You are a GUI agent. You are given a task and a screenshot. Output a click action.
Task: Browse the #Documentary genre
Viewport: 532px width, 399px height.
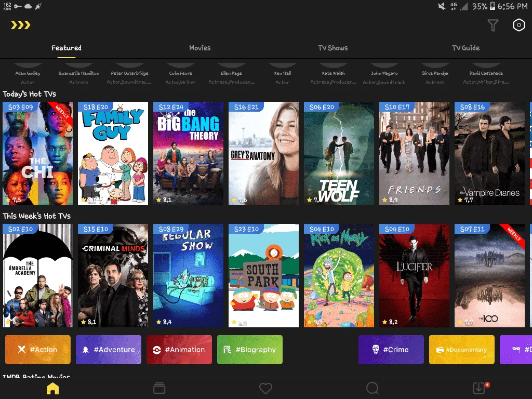point(462,350)
